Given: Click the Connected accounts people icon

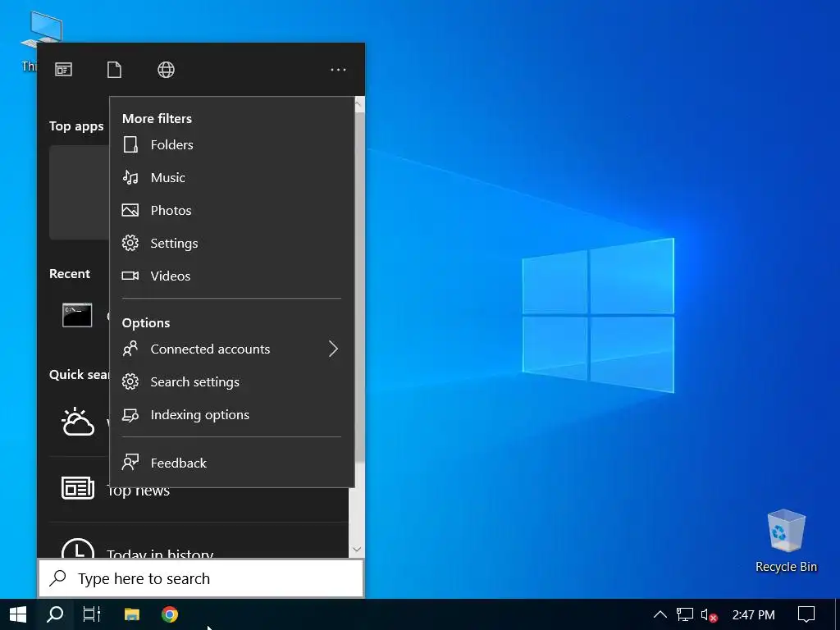Looking at the screenshot, I should point(130,349).
